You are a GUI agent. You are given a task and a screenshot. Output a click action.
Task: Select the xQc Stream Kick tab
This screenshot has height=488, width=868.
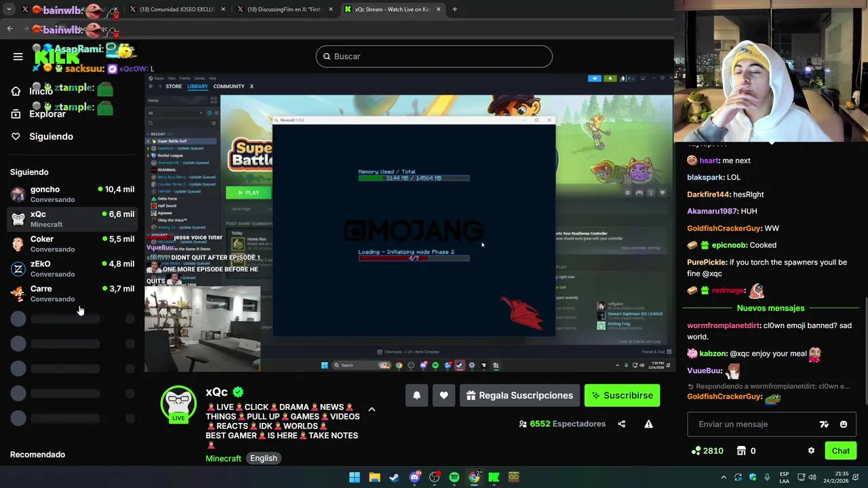click(x=393, y=9)
